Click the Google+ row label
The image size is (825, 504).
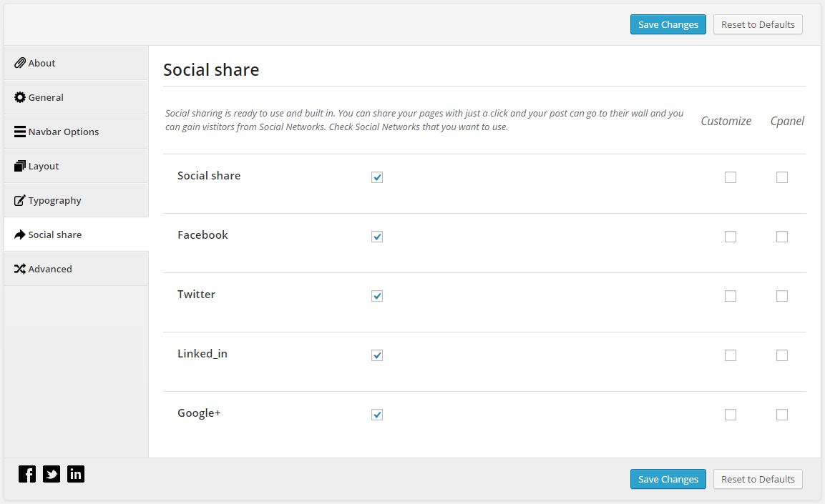pyautogui.click(x=199, y=413)
